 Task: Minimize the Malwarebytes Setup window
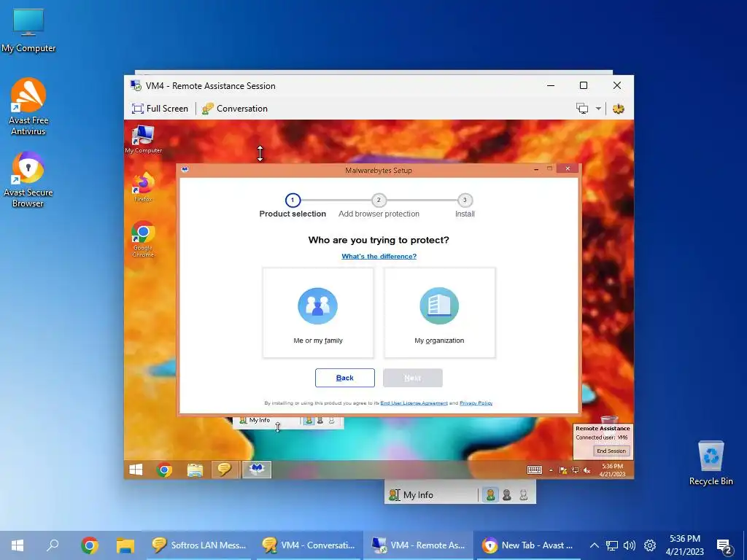click(x=536, y=168)
